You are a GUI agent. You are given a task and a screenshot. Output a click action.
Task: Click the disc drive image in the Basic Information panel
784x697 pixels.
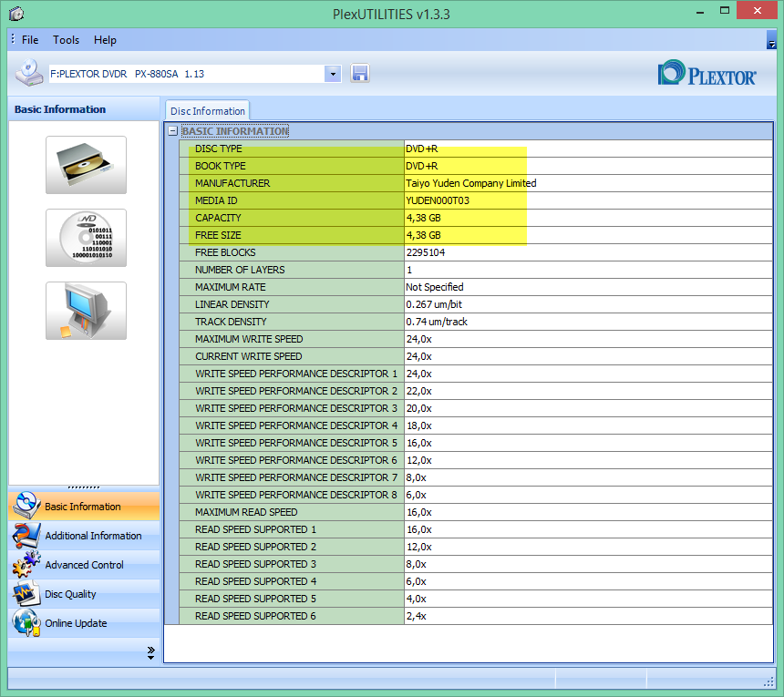coord(86,165)
